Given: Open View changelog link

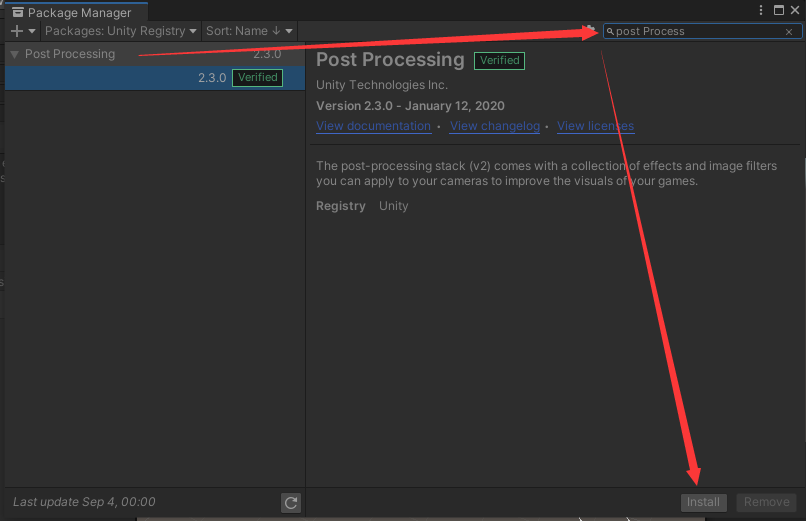Looking at the screenshot, I should coord(495,126).
